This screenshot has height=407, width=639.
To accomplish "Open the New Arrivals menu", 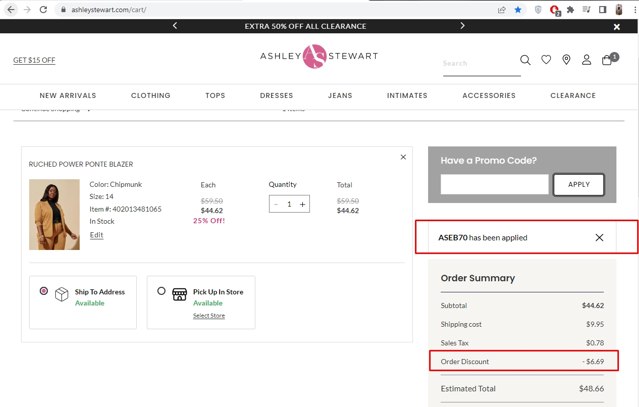I will (68, 95).
